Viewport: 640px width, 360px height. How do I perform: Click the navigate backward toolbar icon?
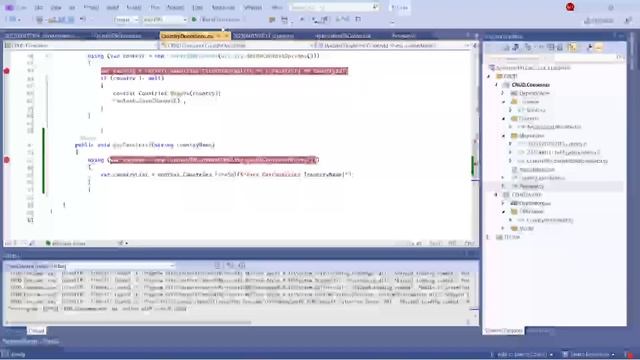pos(13,20)
